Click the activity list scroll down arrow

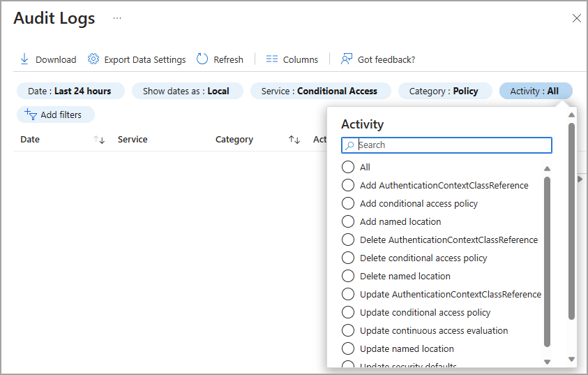[547, 361]
